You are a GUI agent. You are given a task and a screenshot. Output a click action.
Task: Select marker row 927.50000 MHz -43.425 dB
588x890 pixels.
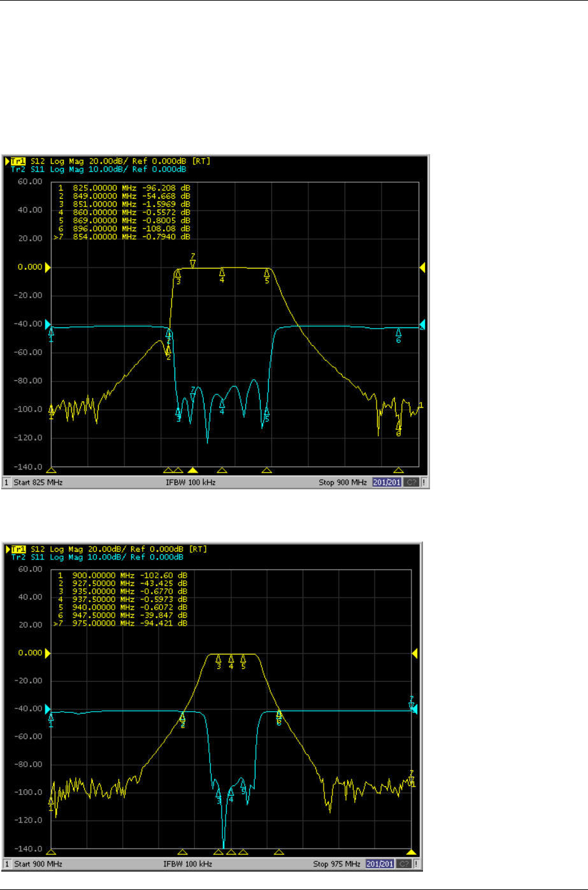pos(122,583)
